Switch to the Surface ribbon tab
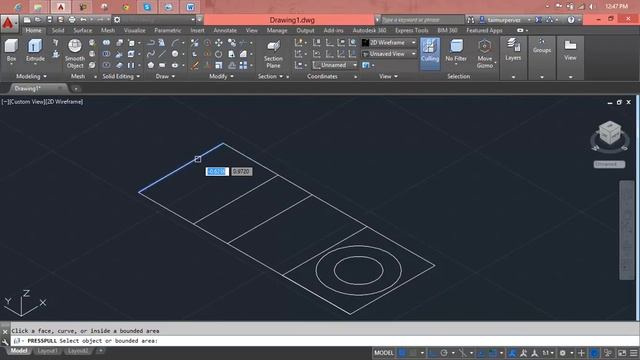640x360 pixels. pyautogui.click(x=82, y=30)
